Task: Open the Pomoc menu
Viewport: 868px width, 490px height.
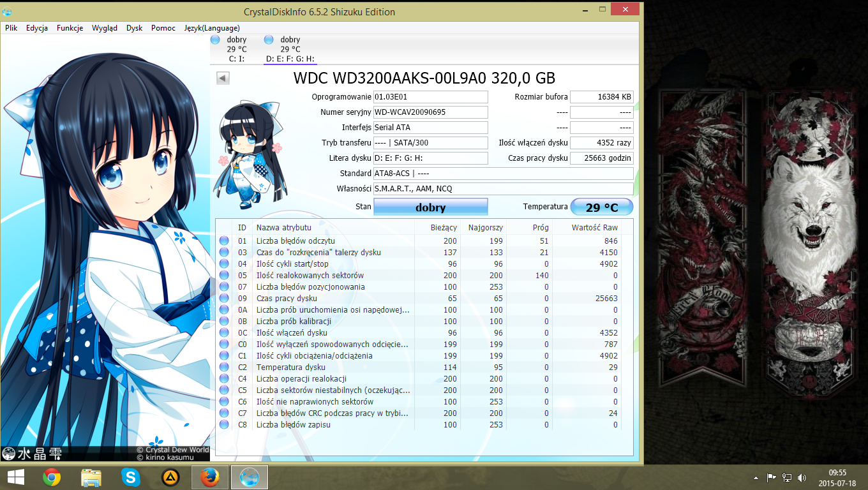Action: (163, 28)
